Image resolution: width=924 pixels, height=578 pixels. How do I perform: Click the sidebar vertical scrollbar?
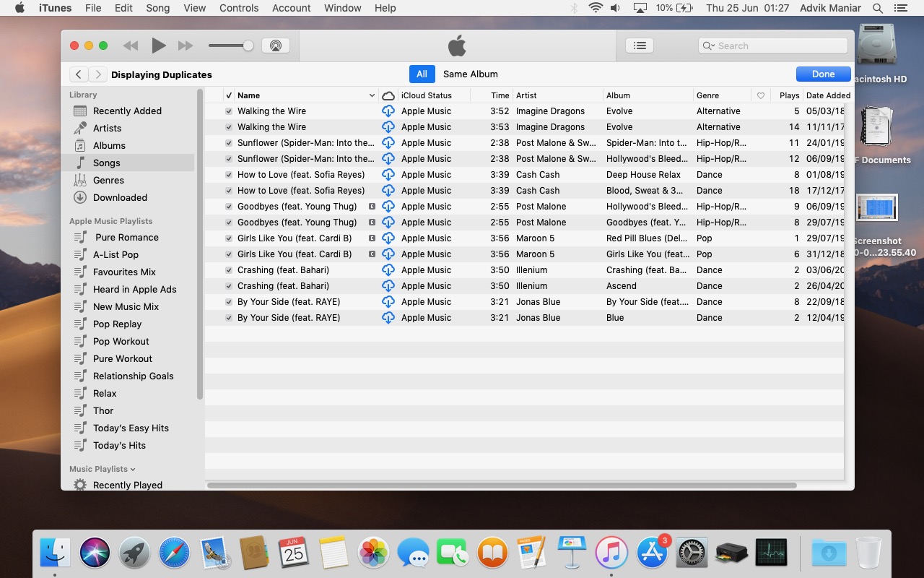[200, 244]
